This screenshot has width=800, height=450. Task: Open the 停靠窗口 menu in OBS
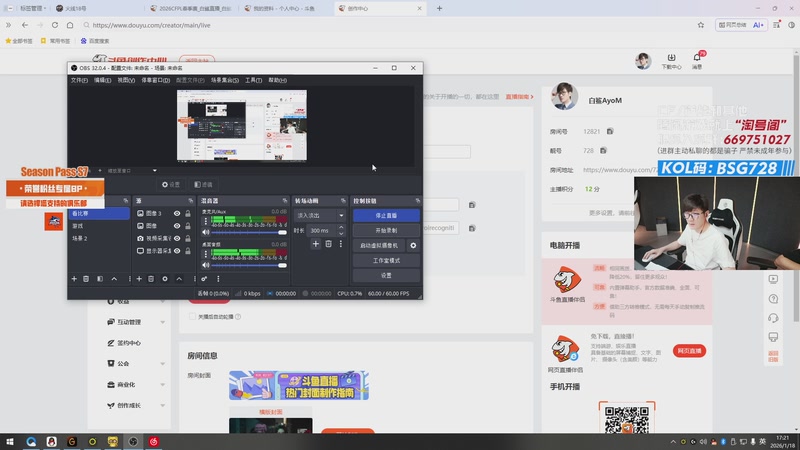point(156,80)
